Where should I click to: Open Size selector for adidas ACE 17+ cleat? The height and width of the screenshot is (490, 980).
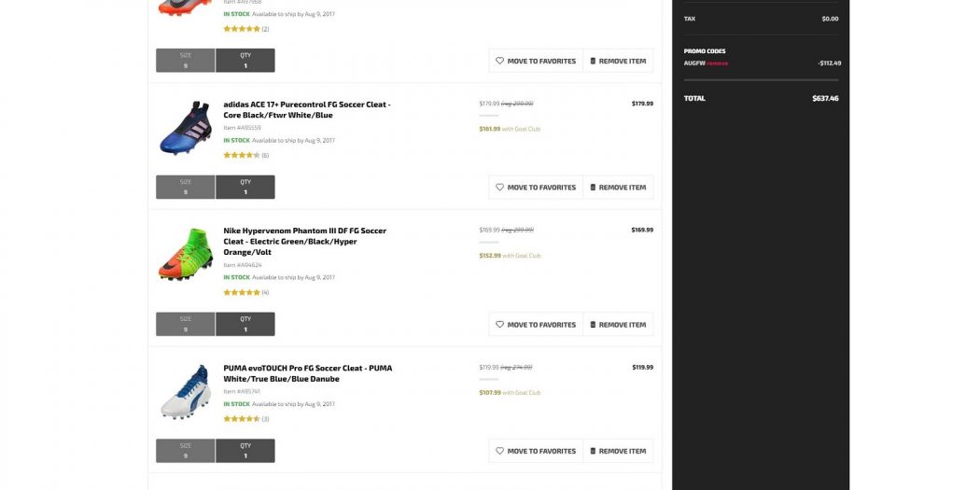[x=186, y=187]
